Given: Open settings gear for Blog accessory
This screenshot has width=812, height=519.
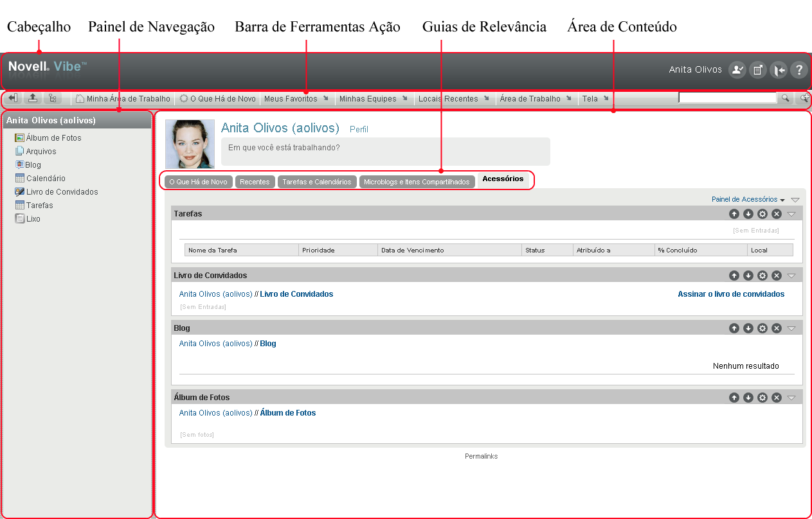Looking at the screenshot, I should point(762,328).
